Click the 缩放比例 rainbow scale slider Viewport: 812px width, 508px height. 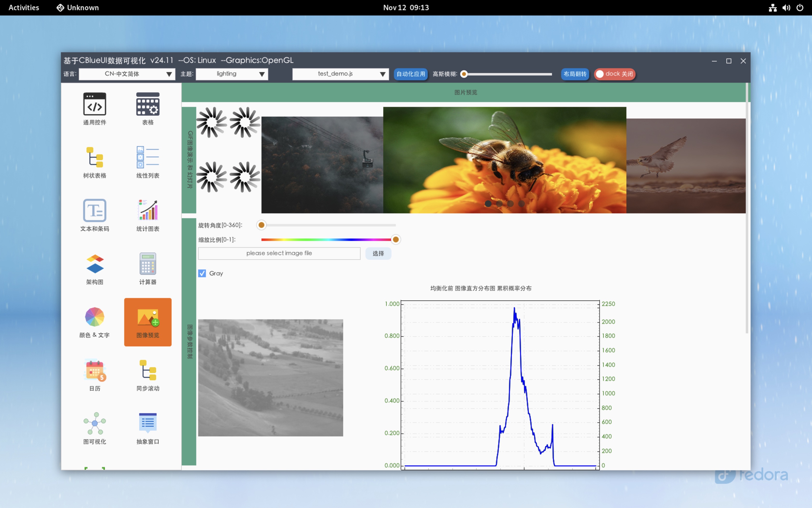328,239
